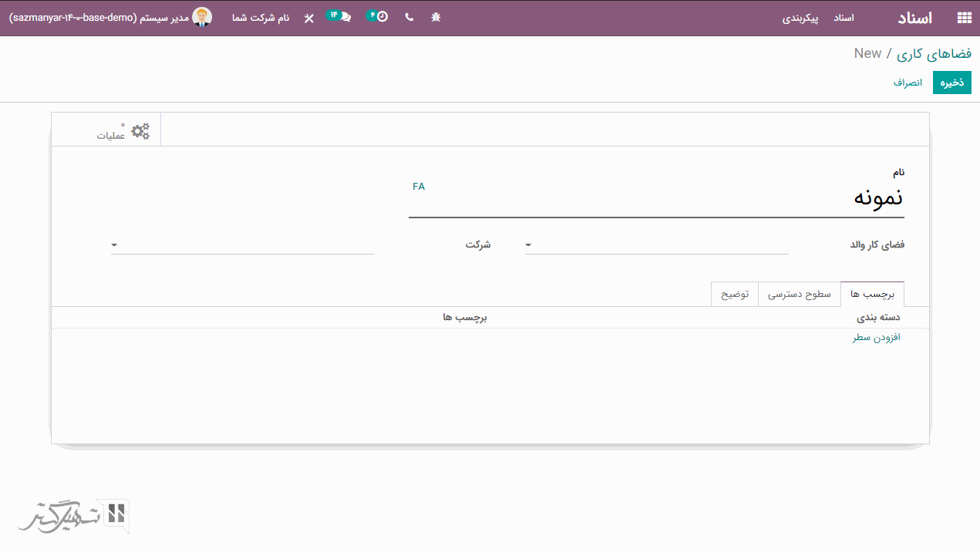
Task: Click the دسته بندی column header
Action: coord(879,318)
